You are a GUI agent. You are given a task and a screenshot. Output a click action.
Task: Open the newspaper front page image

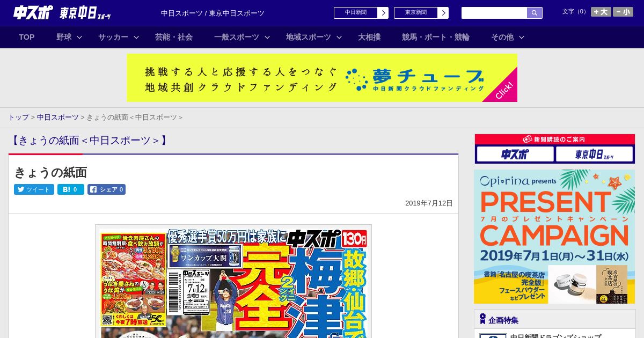[x=233, y=281]
